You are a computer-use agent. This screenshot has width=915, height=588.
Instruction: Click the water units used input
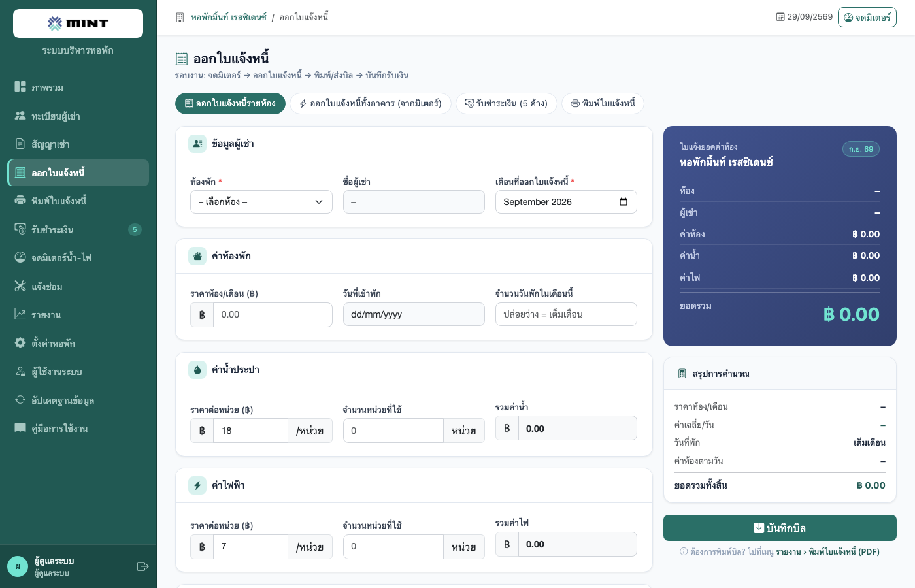point(393,431)
